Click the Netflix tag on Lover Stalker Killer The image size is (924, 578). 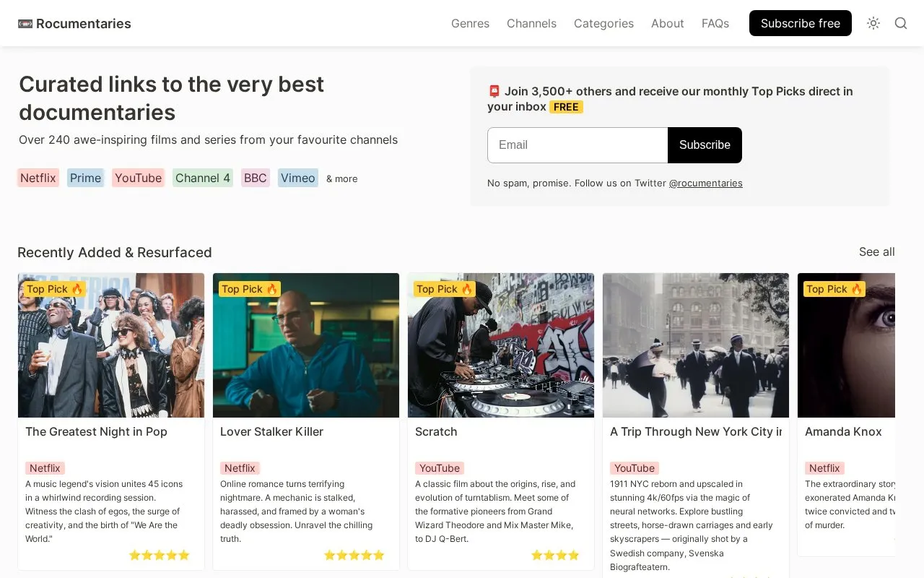[240, 468]
